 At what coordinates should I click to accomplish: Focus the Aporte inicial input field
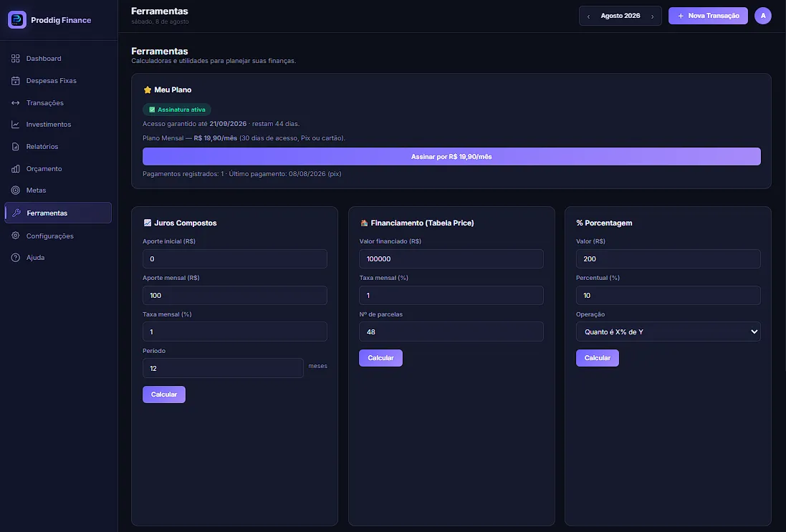pyautogui.click(x=234, y=259)
